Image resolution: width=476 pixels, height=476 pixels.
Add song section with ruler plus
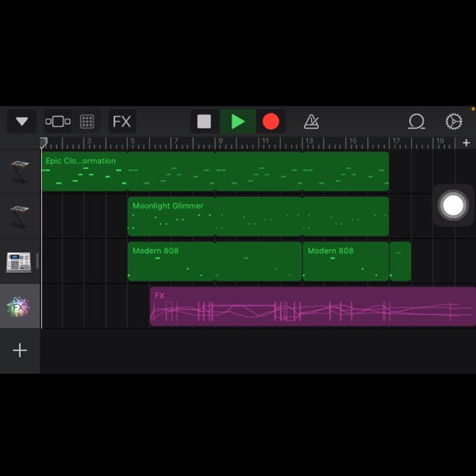point(466,143)
